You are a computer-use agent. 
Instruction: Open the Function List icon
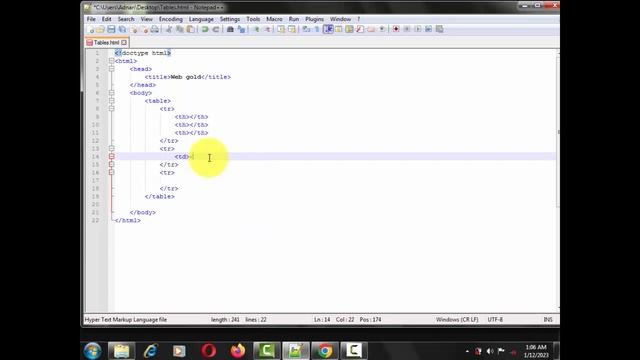click(360, 29)
